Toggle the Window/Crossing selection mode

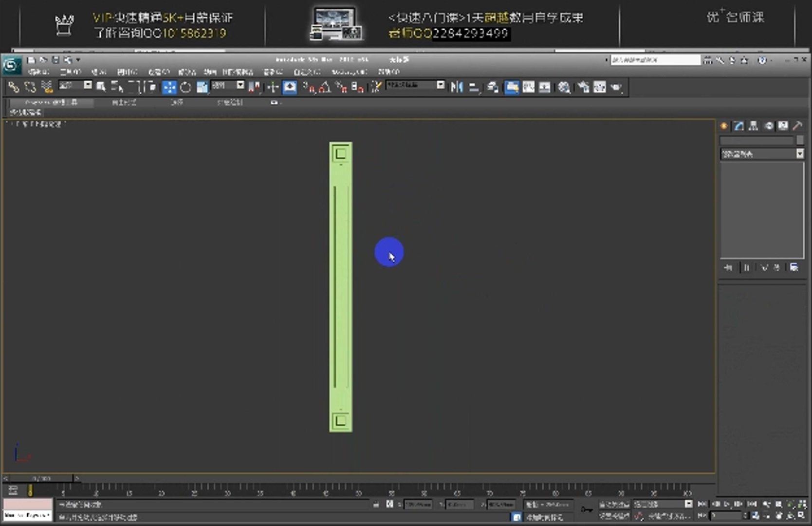150,87
